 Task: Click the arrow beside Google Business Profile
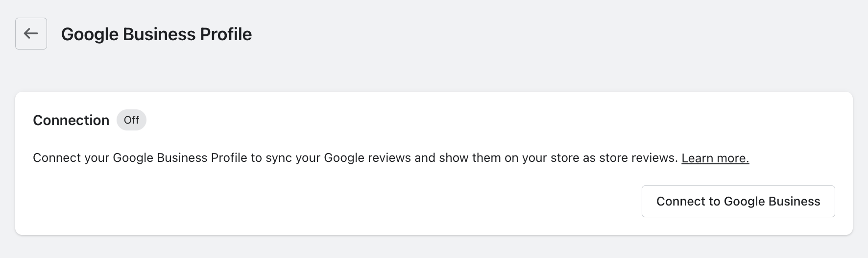coord(31,33)
